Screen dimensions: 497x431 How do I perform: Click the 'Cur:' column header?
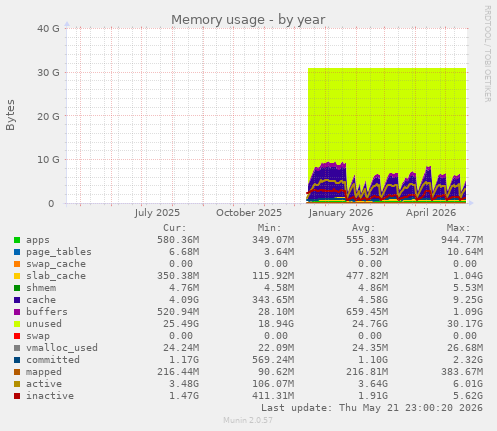175,228
